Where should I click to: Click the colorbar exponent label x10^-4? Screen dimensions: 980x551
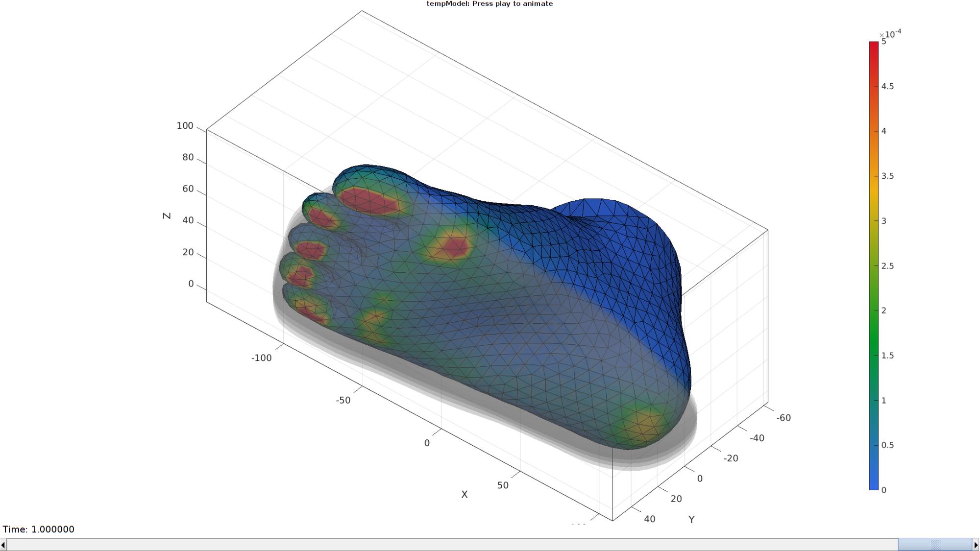point(890,34)
